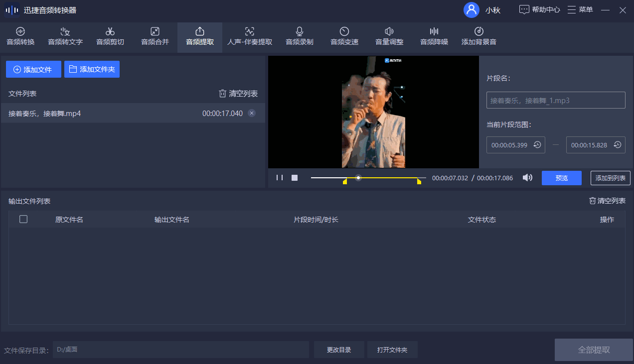Image resolution: width=634 pixels, height=364 pixels.
Task: Reset start time with clock icon
Action: tap(537, 145)
